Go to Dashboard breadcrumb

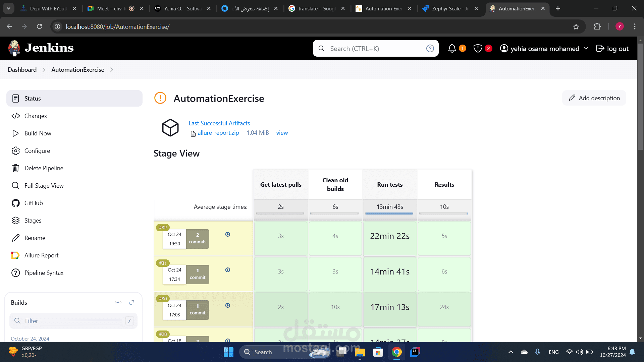(x=22, y=70)
